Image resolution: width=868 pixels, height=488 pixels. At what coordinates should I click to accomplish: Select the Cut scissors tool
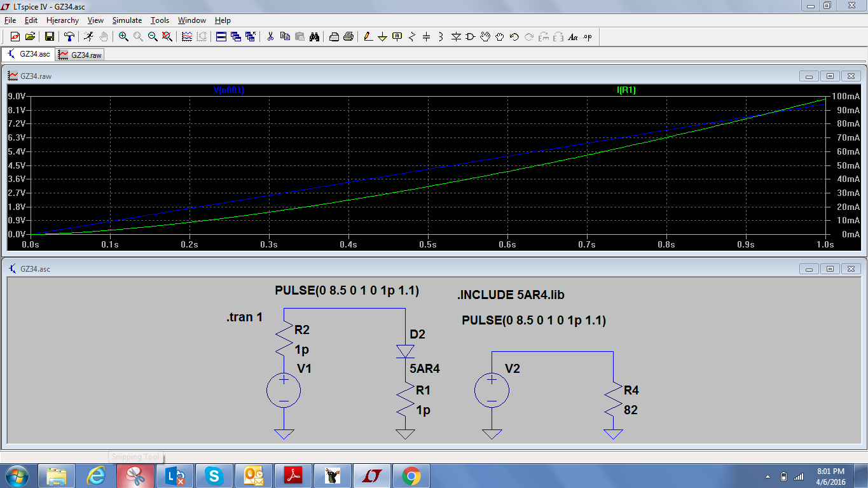[x=270, y=37]
